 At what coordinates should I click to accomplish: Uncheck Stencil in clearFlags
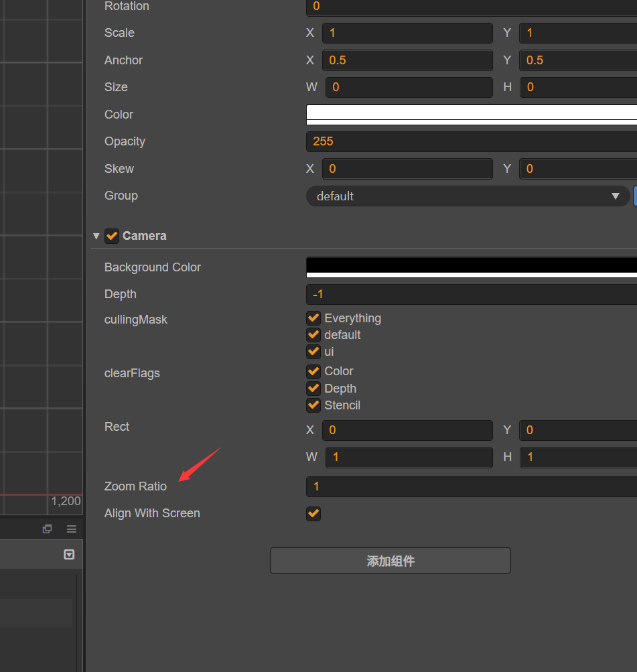[x=313, y=405]
